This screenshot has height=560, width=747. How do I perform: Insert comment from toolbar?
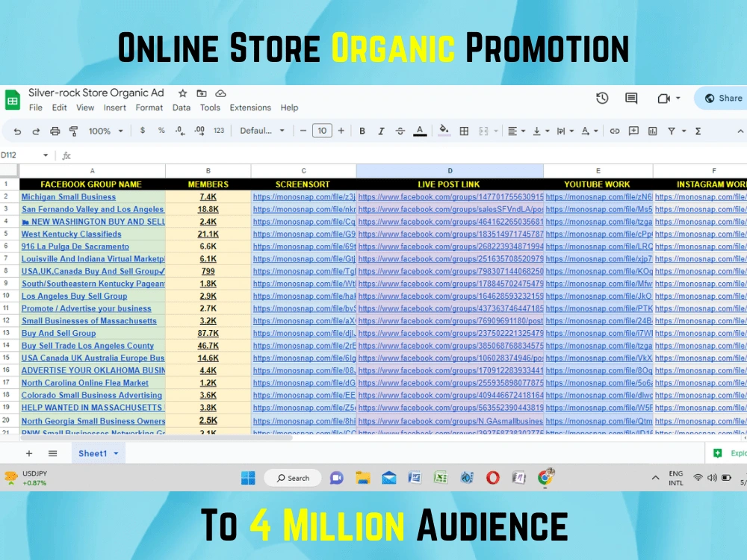coord(633,131)
